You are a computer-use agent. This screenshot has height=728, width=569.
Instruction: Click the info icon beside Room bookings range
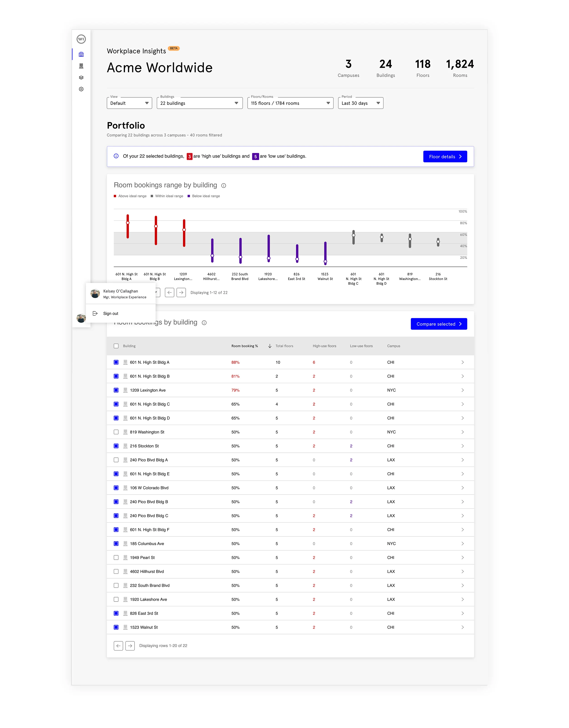tap(224, 186)
